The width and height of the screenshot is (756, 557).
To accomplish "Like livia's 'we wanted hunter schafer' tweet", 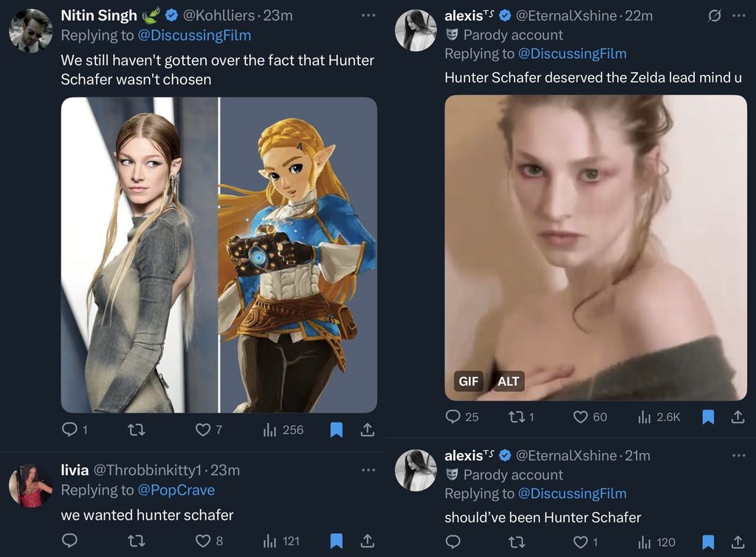I will coord(203,541).
